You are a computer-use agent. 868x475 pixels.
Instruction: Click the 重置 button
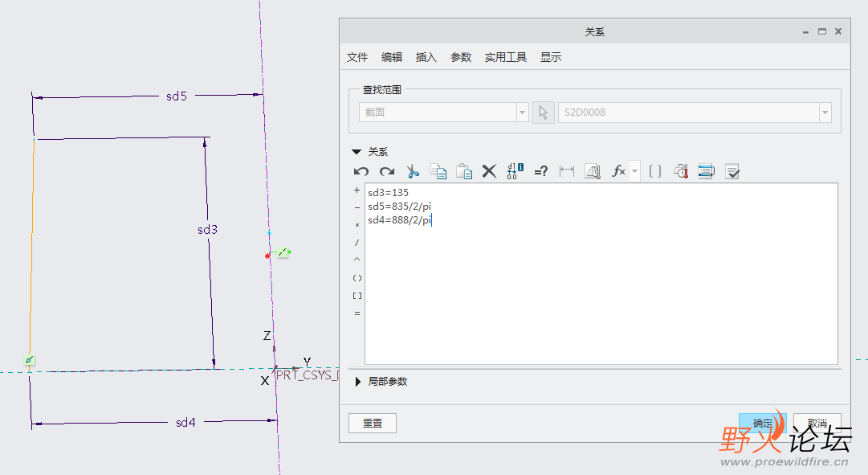coord(373,424)
